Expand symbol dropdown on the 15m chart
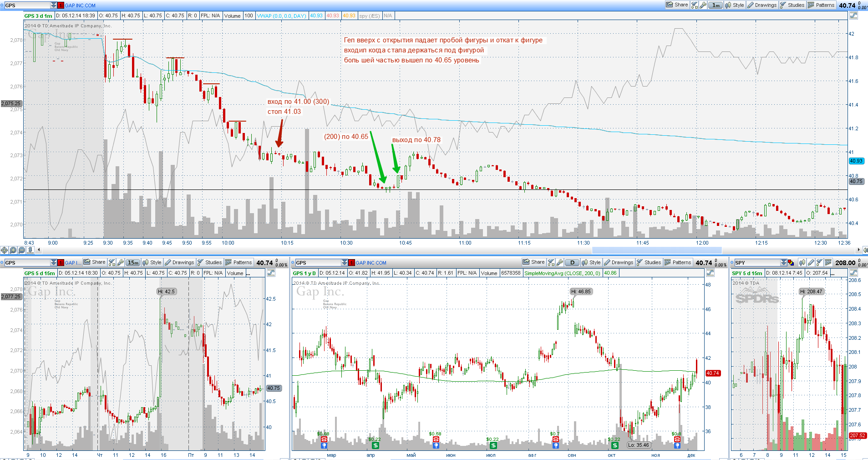This screenshot has height=460, width=868. click(x=54, y=263)
